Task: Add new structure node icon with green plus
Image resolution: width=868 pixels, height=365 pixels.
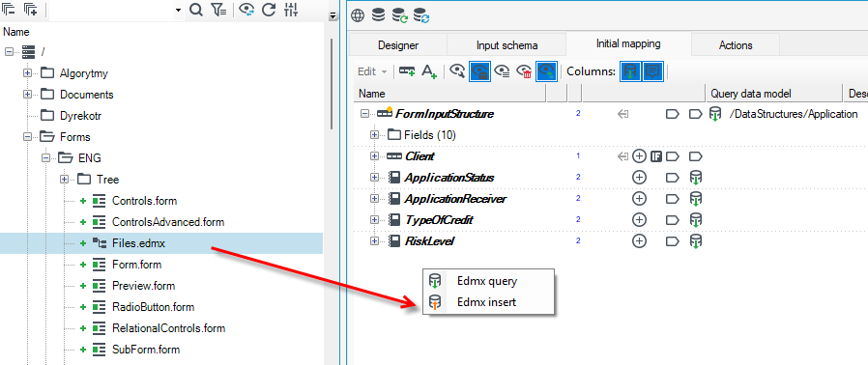Action: 407,71
